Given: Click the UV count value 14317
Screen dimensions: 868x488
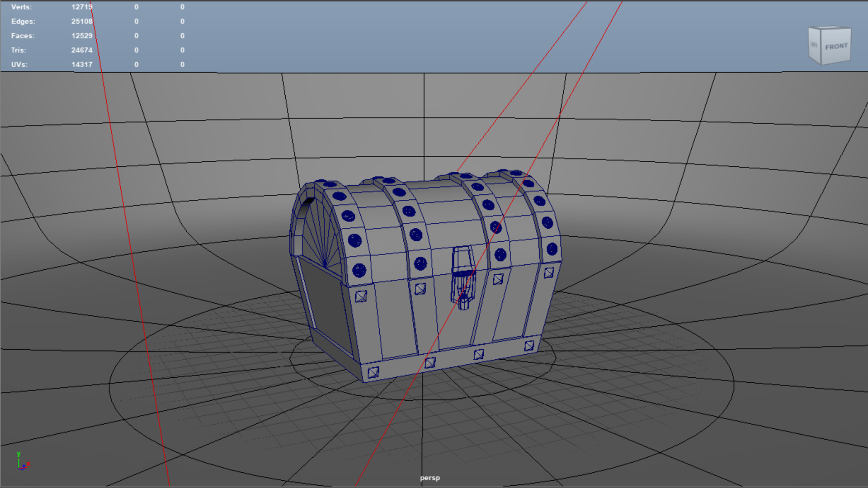Looking at the screenshot, I should pyautogui.click(x=81, y=65).
